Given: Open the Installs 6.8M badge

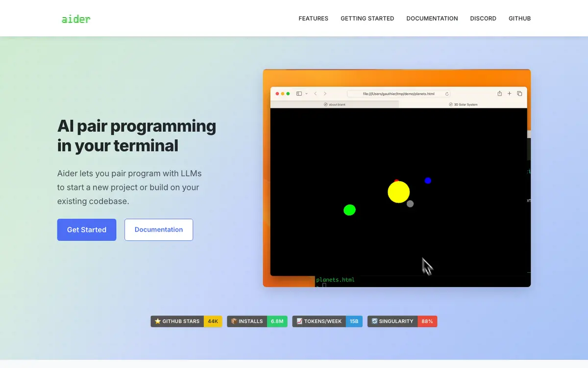Looking at the screenshot, I should [x=257, y=321].
